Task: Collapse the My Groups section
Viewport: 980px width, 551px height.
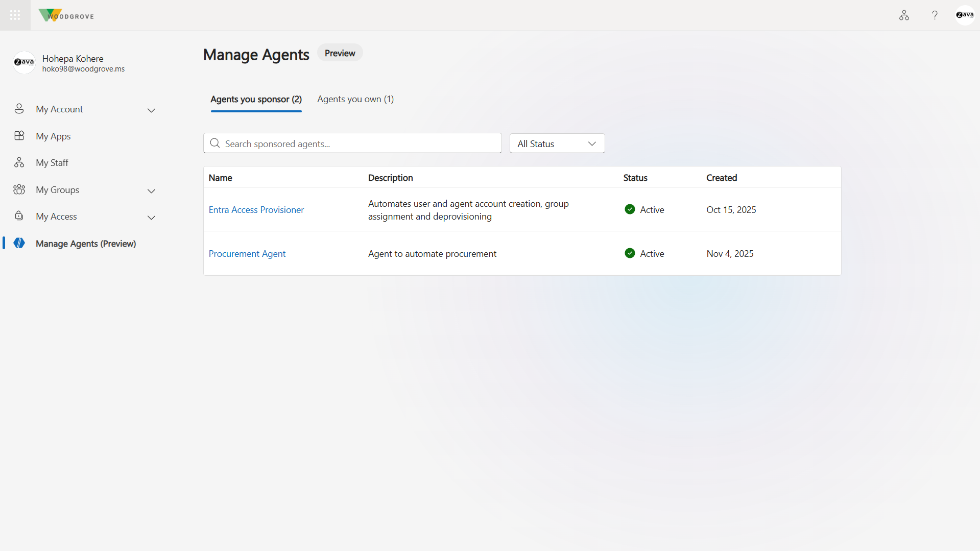Action: coord(152,190)
